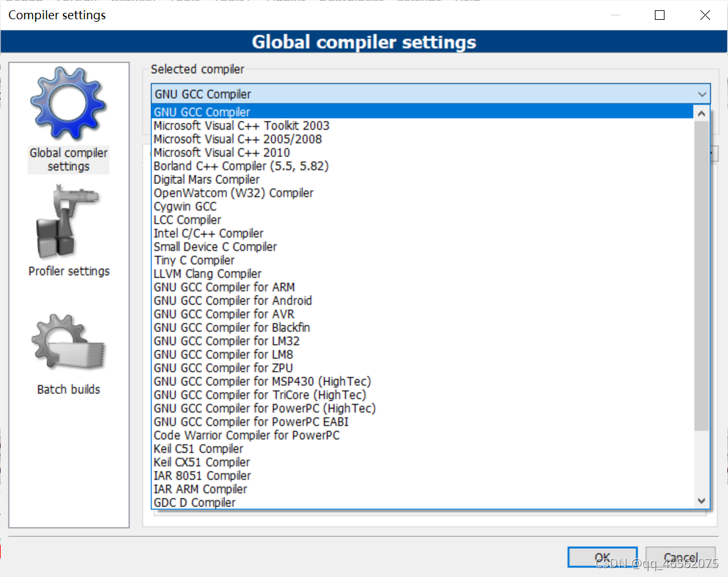Viewport: 728px width, 577px height.
Task: Choose Microsoft Visual C++ 2005/2008
Action: 422,139
